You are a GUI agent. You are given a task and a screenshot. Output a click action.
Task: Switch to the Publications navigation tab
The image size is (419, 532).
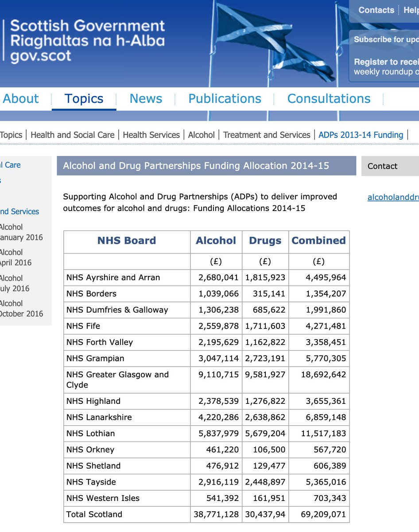(x=225, y=98)
